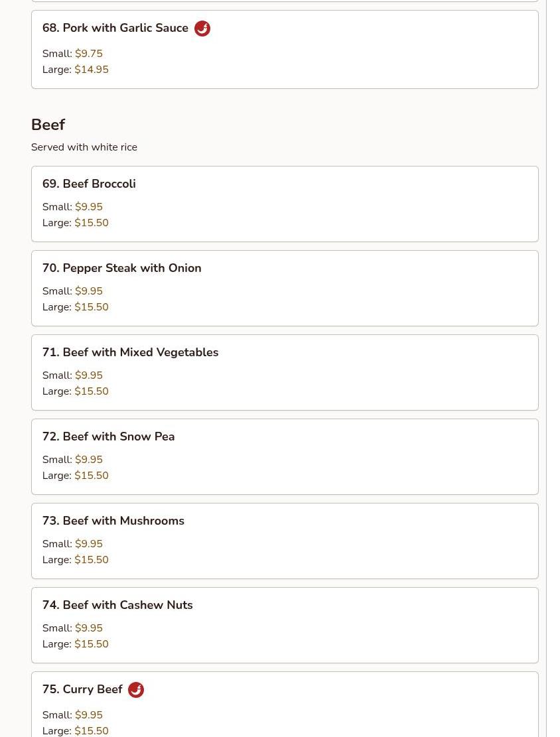This screenshot has height=737, width=560.
Task: Select 68. Pork with Garlic Sauce title
Action: coord(115,28)
